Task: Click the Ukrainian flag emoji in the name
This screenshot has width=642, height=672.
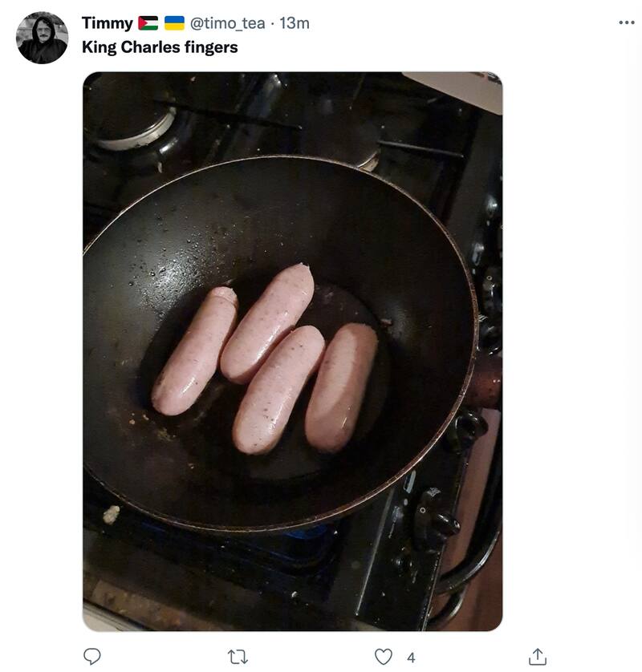Action: 174,23
